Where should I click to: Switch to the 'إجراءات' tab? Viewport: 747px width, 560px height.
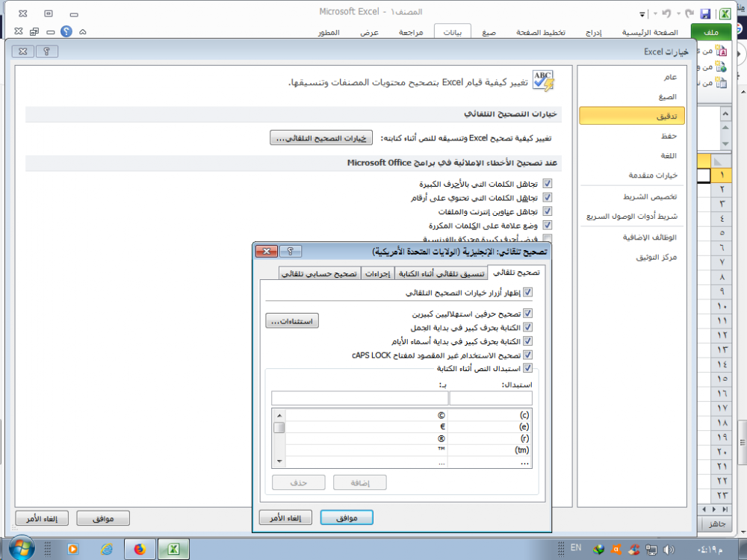378,273
